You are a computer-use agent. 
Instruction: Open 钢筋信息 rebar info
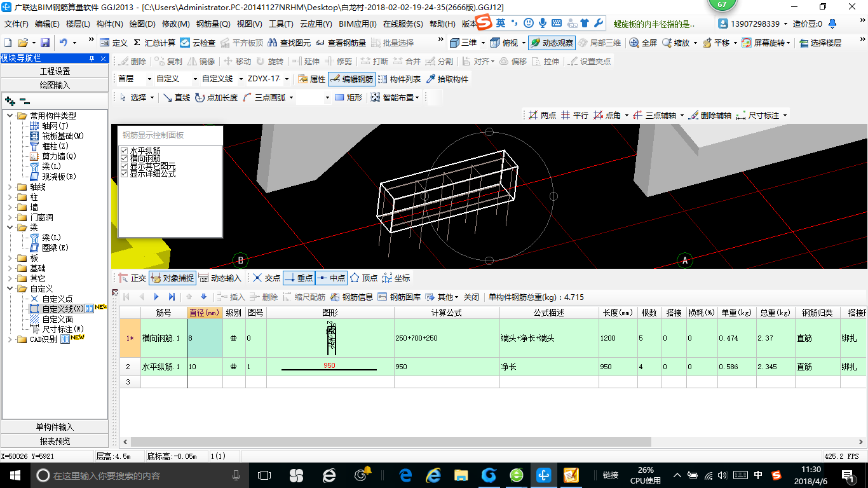(351, 297)
